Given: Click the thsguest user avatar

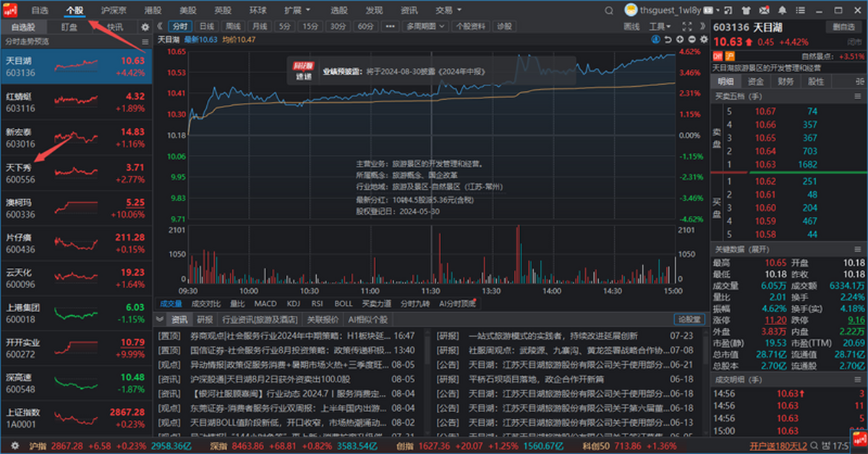Looking at the screenshot, I should pos(631,10).
